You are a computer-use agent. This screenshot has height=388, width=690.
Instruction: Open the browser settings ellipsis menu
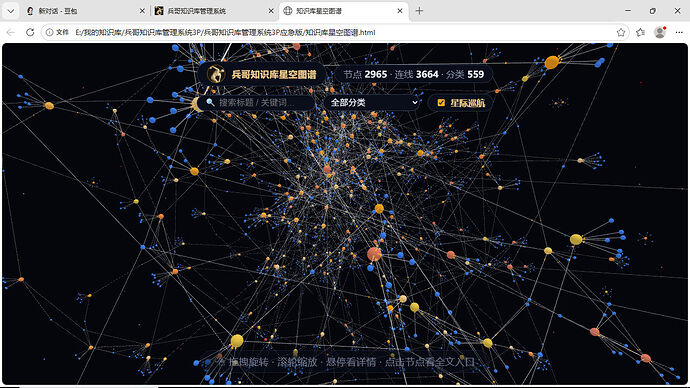click(x=679, y=32)
